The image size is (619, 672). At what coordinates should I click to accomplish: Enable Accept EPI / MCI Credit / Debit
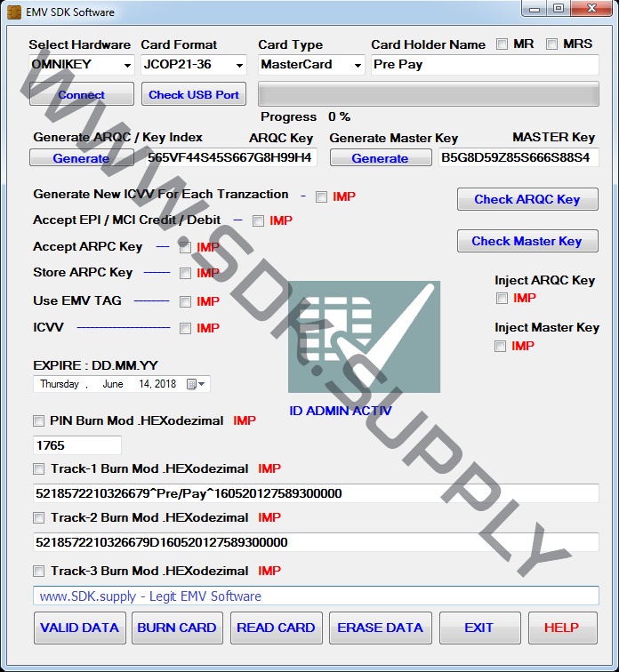pos(258,220)
